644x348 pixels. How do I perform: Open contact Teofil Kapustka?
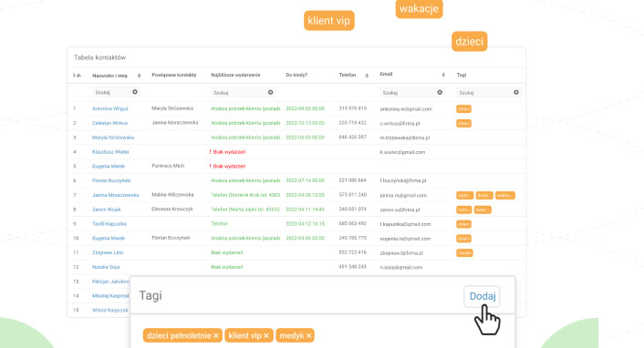[x=109, y=224]
